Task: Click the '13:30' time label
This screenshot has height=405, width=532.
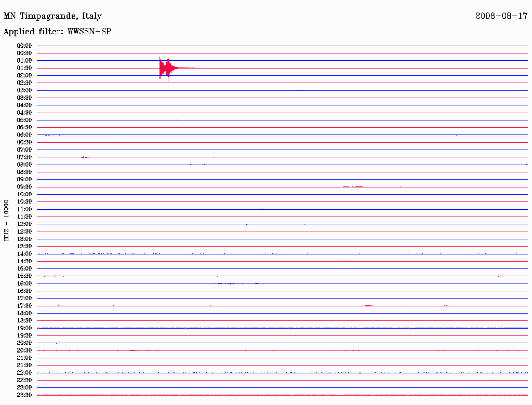Action: click(24, 247)
